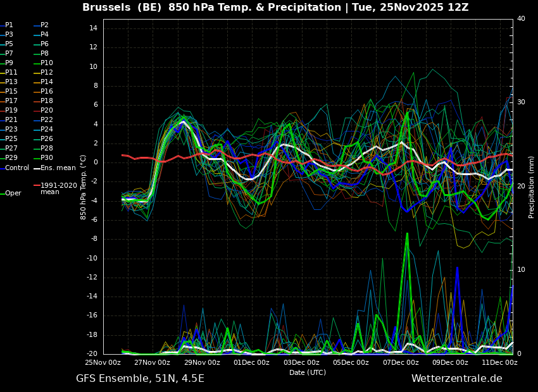Select the P30 legend label
The width and height of the screenshot is (538, 392).
[x=47, y=157]
